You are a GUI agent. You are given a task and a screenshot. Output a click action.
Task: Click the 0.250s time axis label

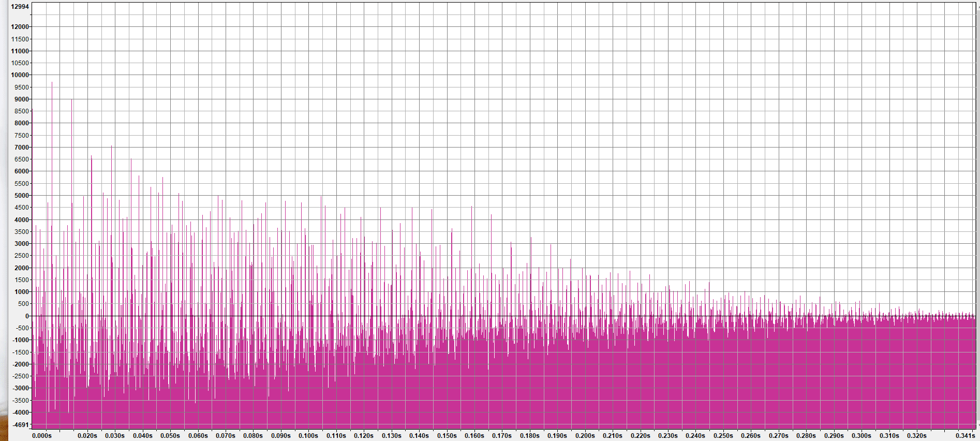pyautogui.click(x=723, y=436)
